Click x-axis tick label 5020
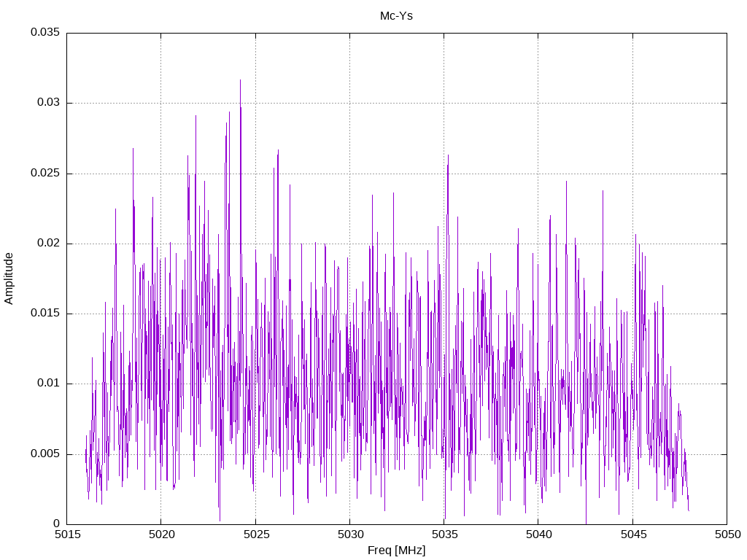The image size is (747, 560). tap(161, 534)
